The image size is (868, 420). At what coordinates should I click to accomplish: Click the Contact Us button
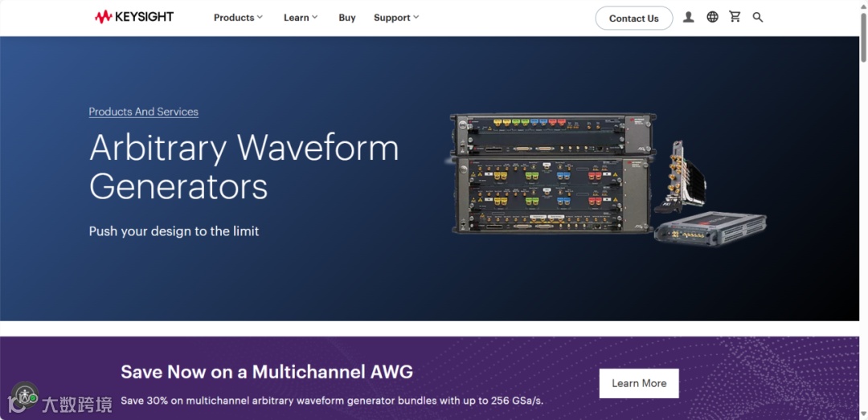tap(634, 18)
